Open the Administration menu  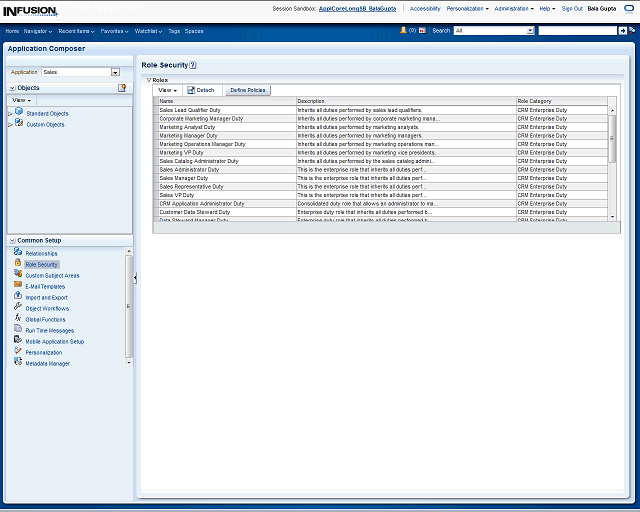(x=514, y=8)
